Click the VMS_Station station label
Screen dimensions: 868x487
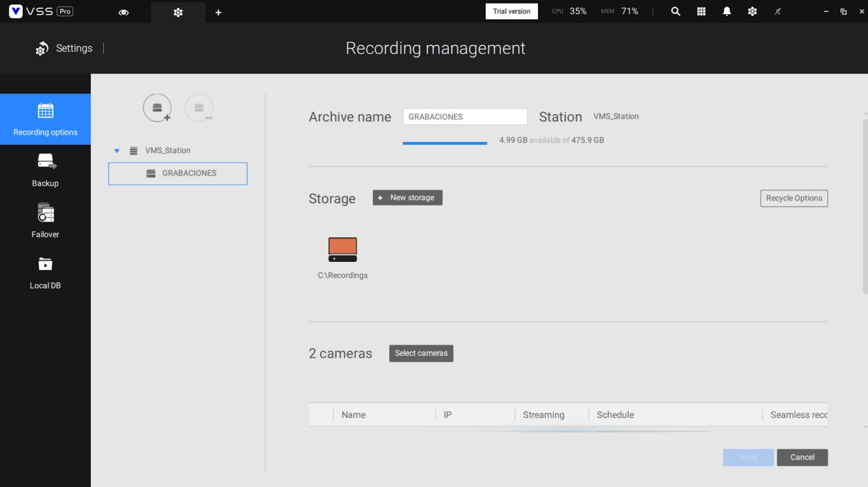pyautogui.click(x=616, y=117)
